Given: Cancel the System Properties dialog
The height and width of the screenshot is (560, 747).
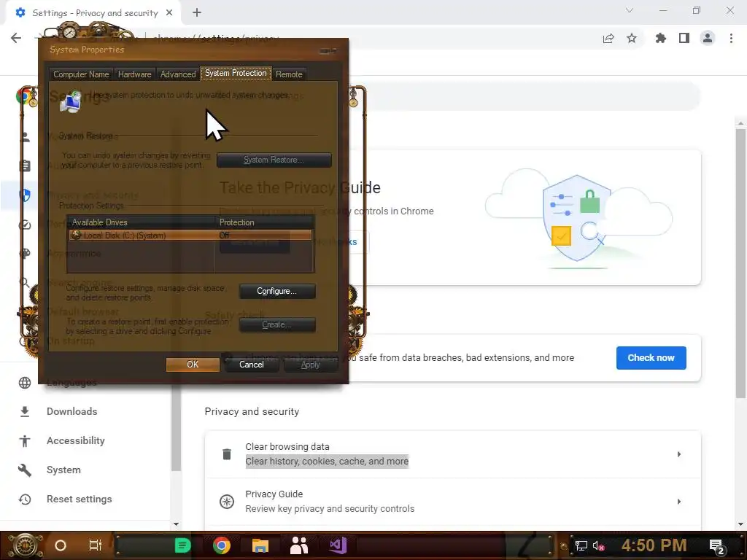Looking at the screenshot, I should pos(251,365).
